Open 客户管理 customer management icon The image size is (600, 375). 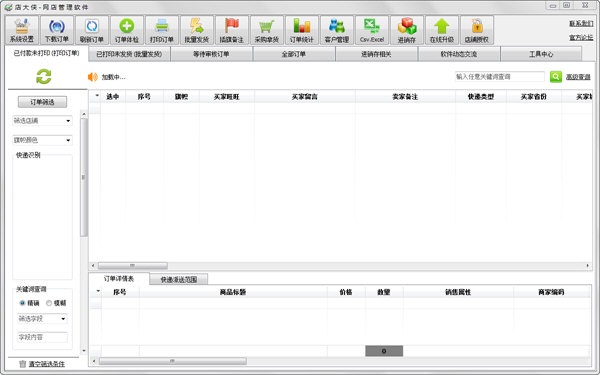[x=337, y=30]
